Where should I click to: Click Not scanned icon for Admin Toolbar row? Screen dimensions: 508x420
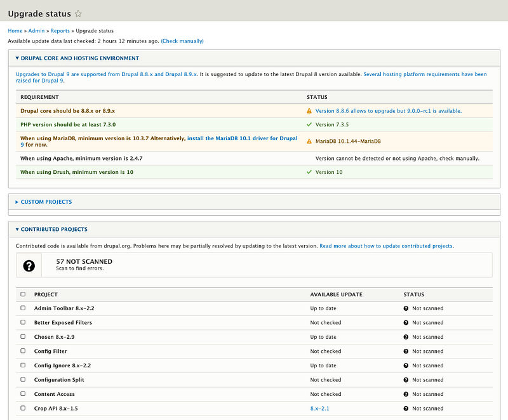click(406, 308)
